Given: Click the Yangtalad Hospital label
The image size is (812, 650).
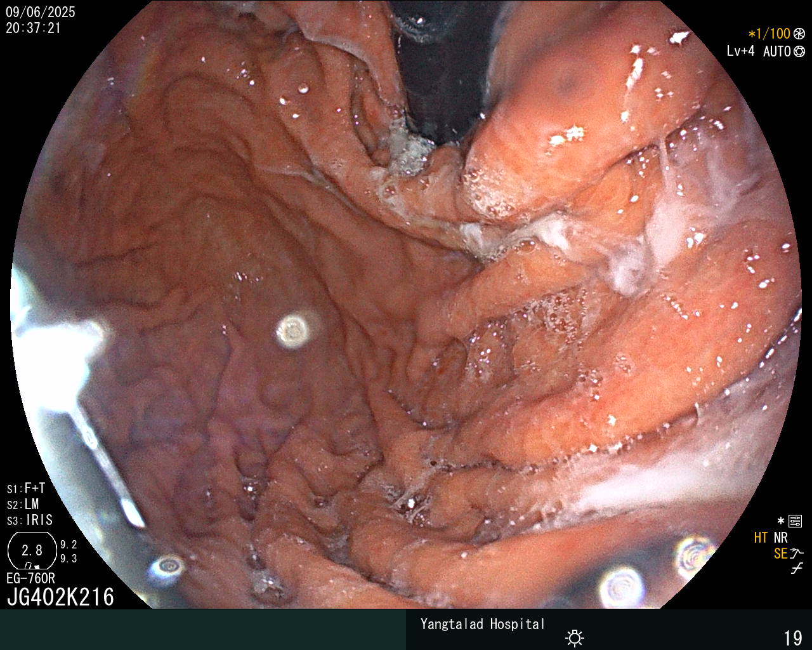Looking at the screenshot, I should pyautogui.click(x=483, y=624).
